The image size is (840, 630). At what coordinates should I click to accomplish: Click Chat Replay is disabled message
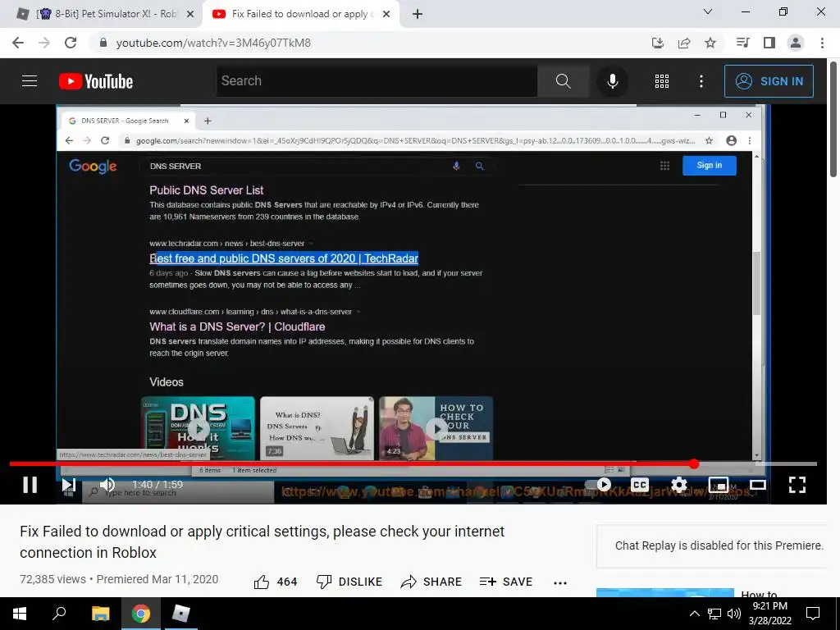click(x=719, y=546)
